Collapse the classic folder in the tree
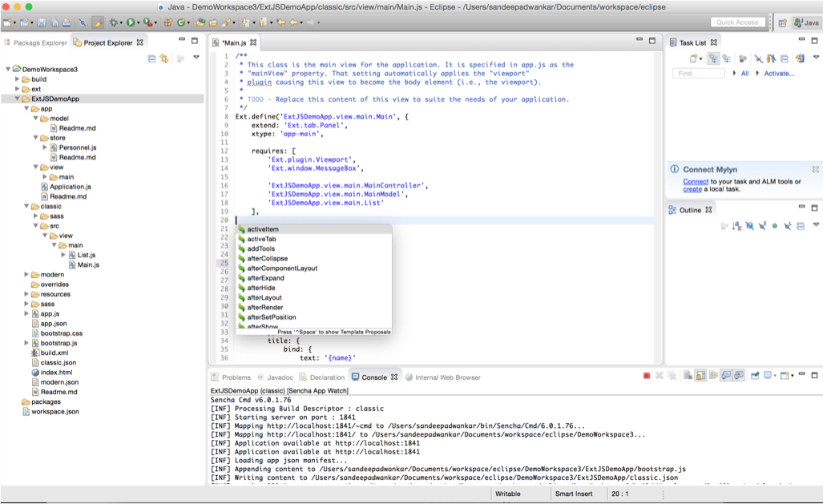 26,206
